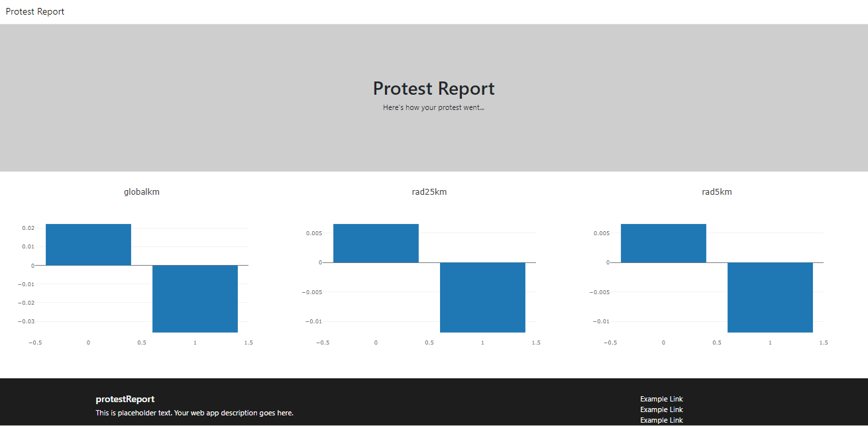Click the −0.02 y-axis label in globalkm chart
The width and height of the screenshot is (868, 426).
(x=27, y=303)
